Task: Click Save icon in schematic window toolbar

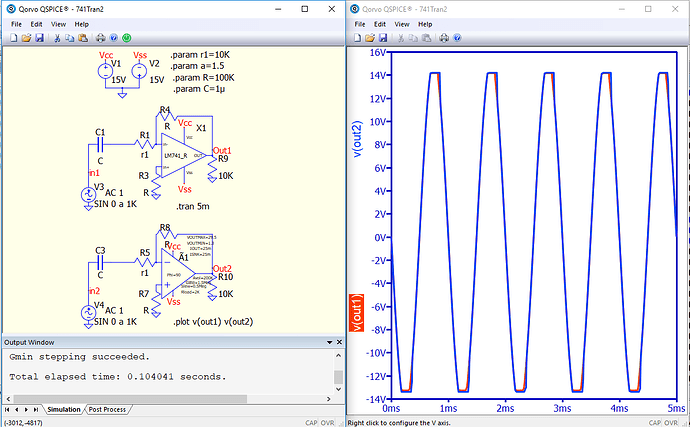Action: coord(39,38)
